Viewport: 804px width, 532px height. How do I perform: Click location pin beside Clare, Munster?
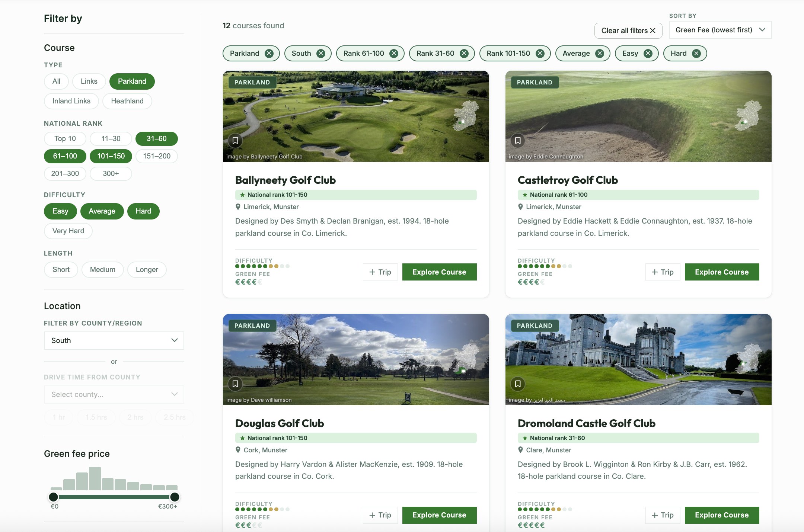[x=520, y=450]
